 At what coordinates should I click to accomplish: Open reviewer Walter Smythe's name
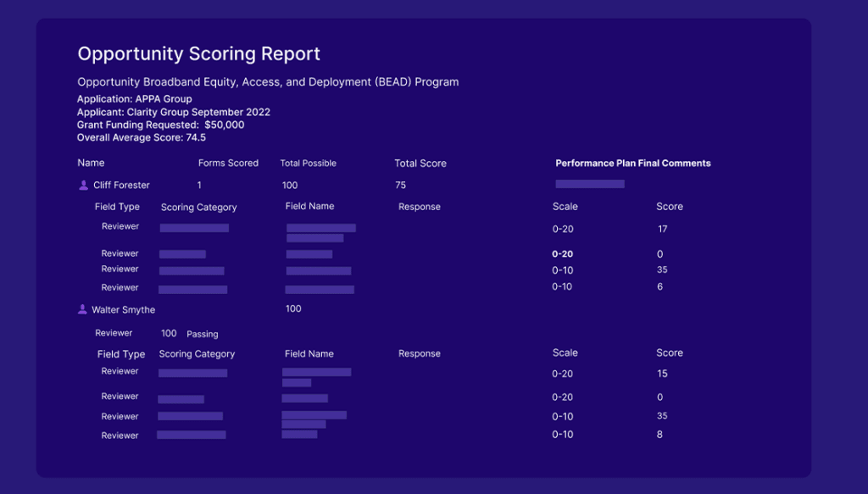123,310
